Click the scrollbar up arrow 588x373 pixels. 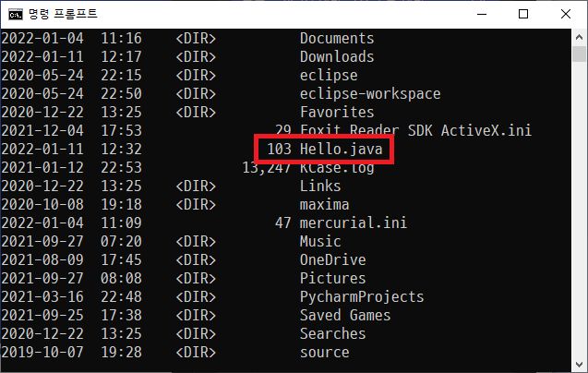579,37
